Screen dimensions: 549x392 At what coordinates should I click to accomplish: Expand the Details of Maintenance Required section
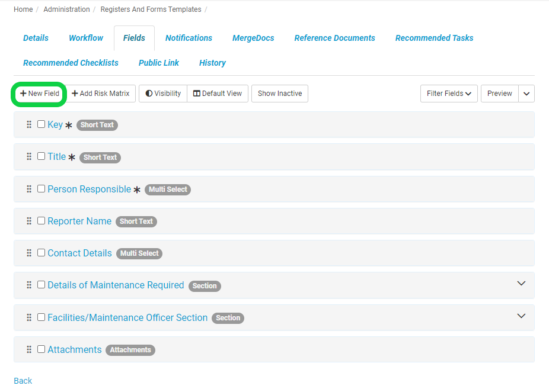[521, 283]
